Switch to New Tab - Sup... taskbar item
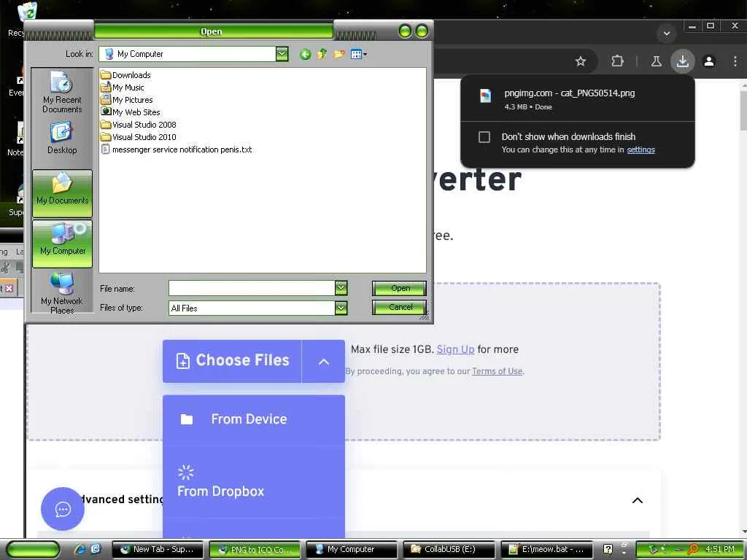Screen dimensions: 747x560 tap(158, 550)
